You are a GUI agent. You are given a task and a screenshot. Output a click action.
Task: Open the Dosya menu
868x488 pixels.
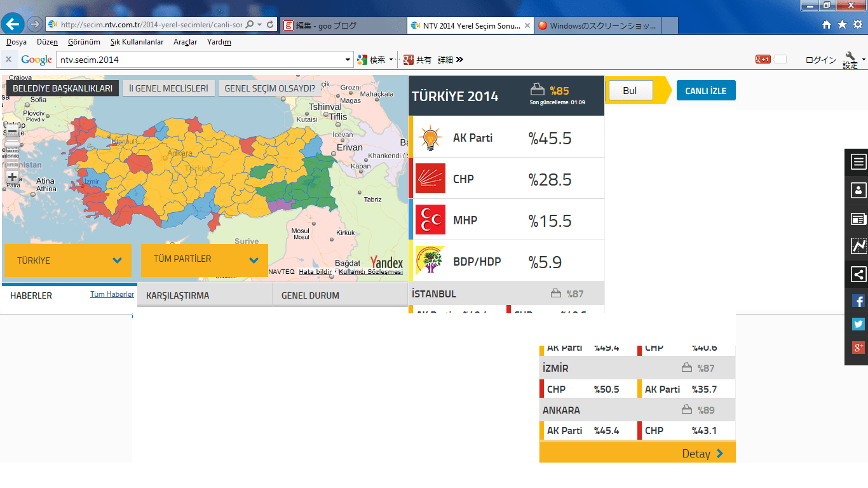[17, 42]
